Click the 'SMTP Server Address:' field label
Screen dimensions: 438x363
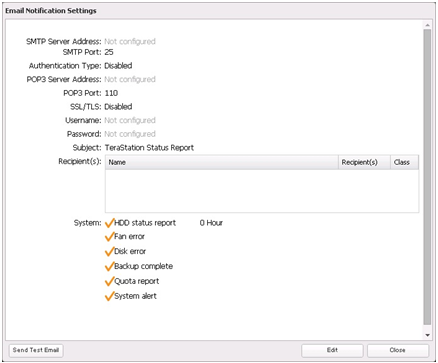pyautogui.click(x=64, y=42)
